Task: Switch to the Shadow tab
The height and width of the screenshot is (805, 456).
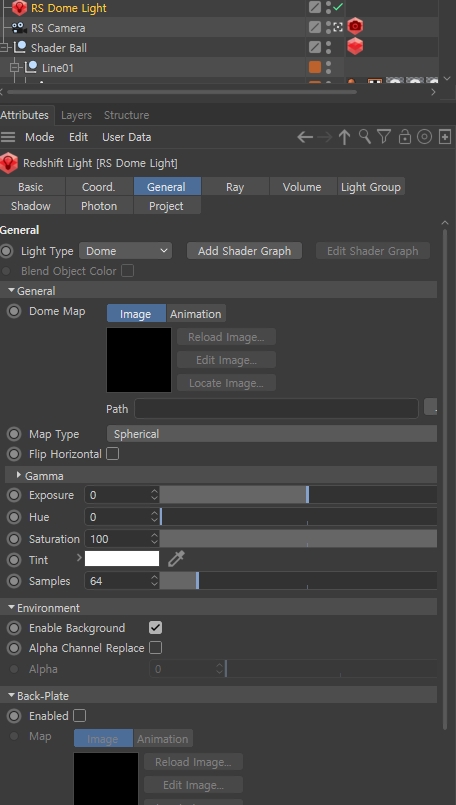Action: 31,206
